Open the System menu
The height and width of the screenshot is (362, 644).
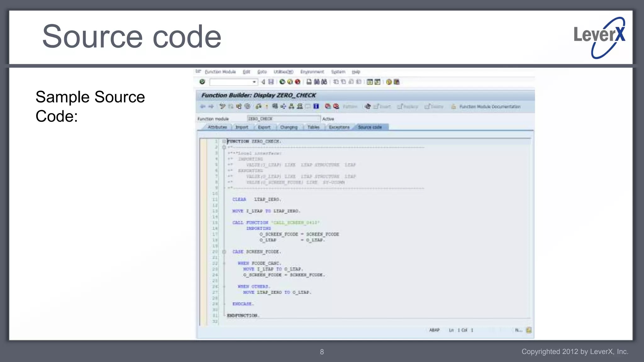click(x=338, y=72)
